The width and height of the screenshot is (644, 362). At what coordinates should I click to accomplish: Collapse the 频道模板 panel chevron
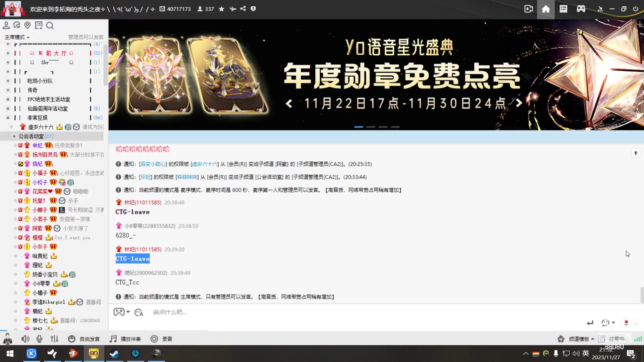click(593, 339)
